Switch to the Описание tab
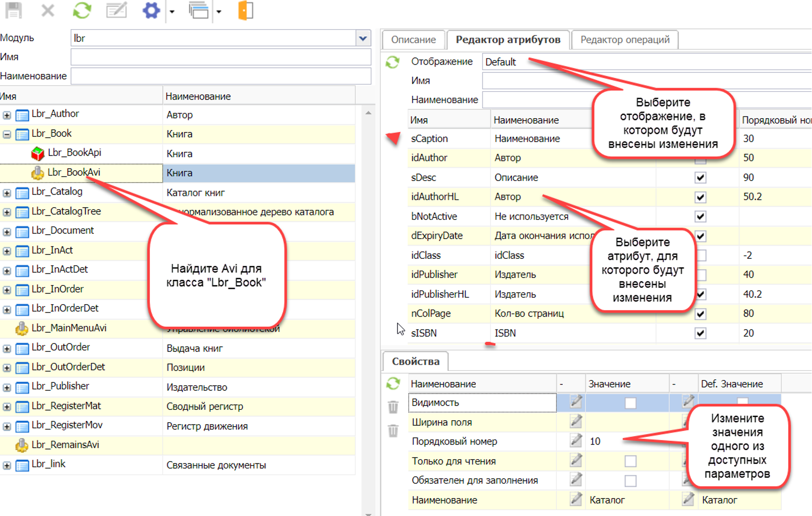Screen dimensions: 812x516 (x=413, y=40)
